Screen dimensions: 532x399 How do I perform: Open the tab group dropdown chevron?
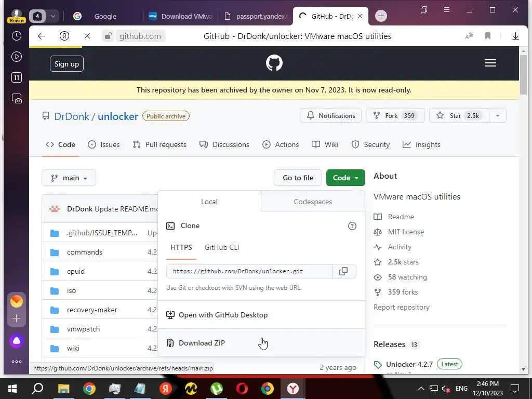(53, 16)
